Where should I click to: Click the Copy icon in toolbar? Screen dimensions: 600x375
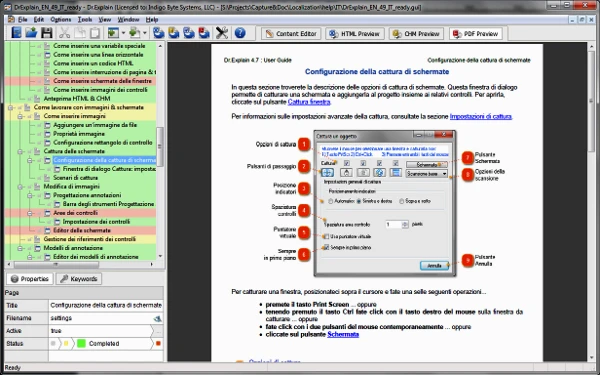point(80,33)
